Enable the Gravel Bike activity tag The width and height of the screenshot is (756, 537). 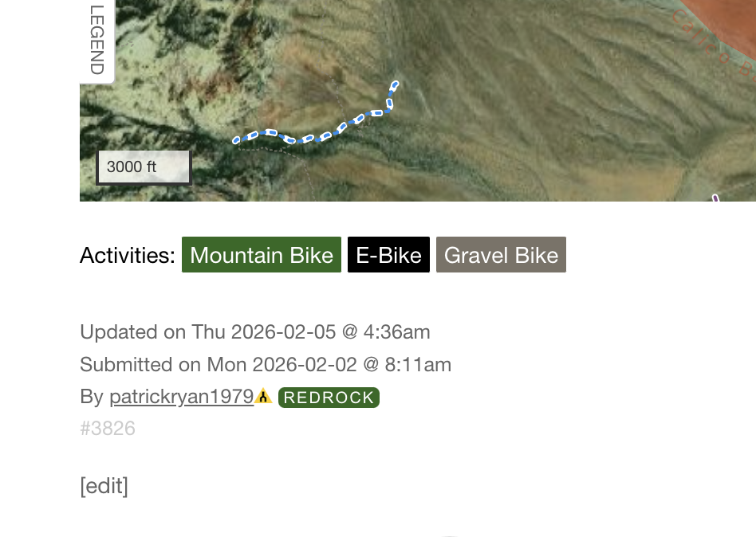501,255
